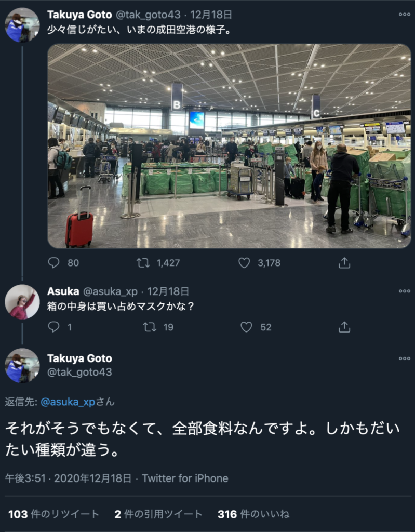The width and height of the screenshot is (415, 532).
Task: Open Asuka's profile avatar
Action: (x=22, y=302)
